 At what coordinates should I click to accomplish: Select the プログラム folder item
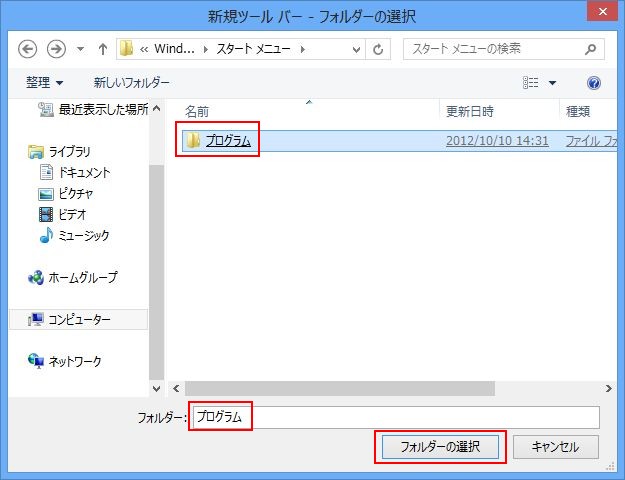pos(228,141)
